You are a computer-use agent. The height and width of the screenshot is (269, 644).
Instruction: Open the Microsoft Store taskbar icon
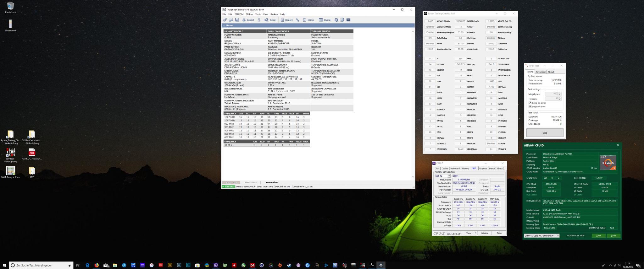[197, 265]
